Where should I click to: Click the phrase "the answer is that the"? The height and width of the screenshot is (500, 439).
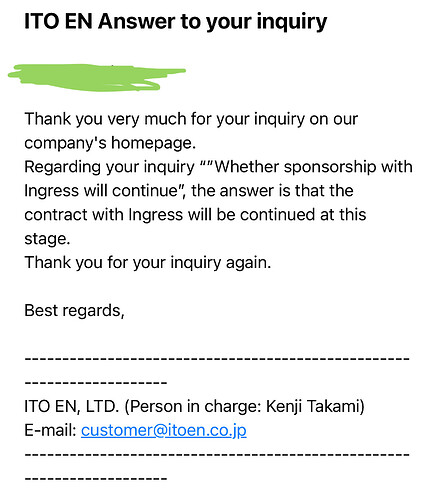(272, 191)
